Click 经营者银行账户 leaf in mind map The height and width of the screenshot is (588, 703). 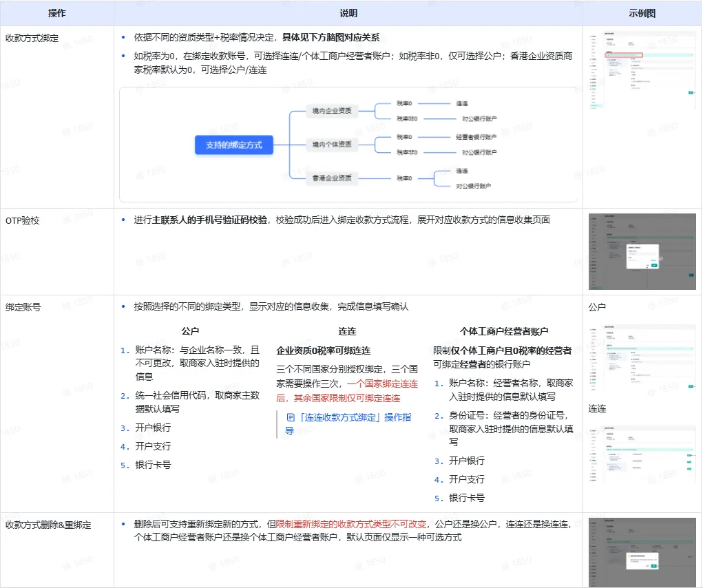click(x=476, y=137)
